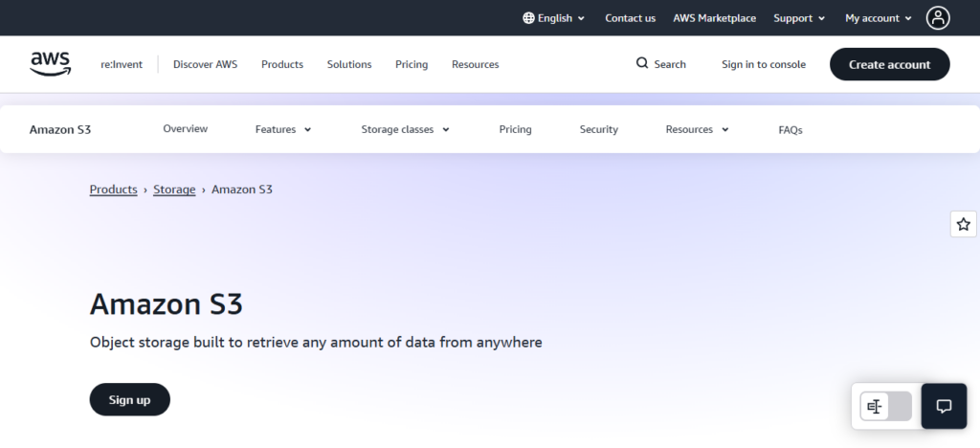Open the user profile avatar icon
Viewport: 980px width, 448px height.
[938, 18]
